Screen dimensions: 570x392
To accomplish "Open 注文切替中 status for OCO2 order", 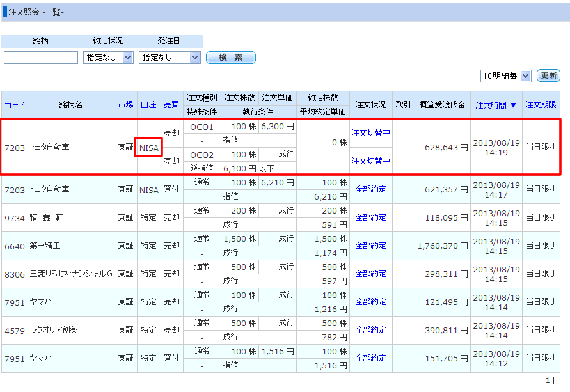I will pos(371,161).
